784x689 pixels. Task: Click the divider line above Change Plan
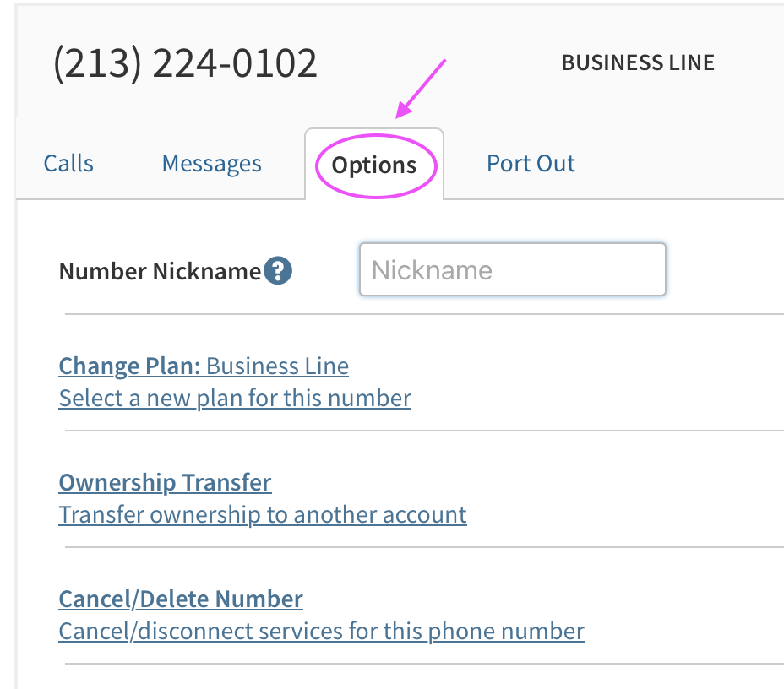pyautogui.click(x=422, y=314)
